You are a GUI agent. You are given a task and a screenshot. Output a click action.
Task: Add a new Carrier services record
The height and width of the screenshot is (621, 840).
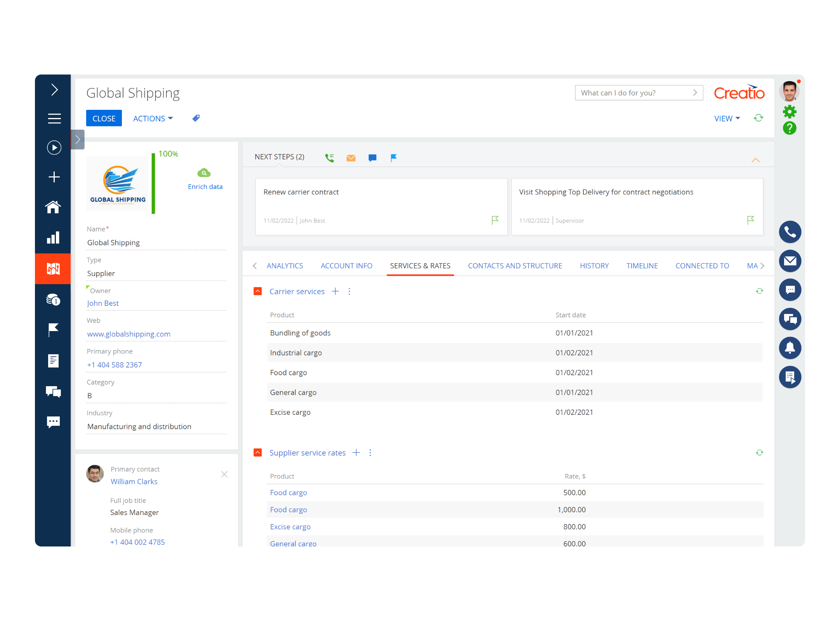click(x=335, y=291)
